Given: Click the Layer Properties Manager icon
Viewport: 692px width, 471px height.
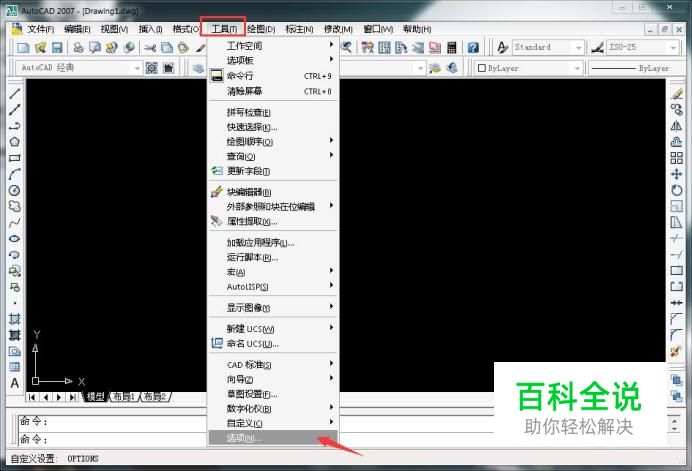Looking at the screenshot, I should click(x=198, y=68).
